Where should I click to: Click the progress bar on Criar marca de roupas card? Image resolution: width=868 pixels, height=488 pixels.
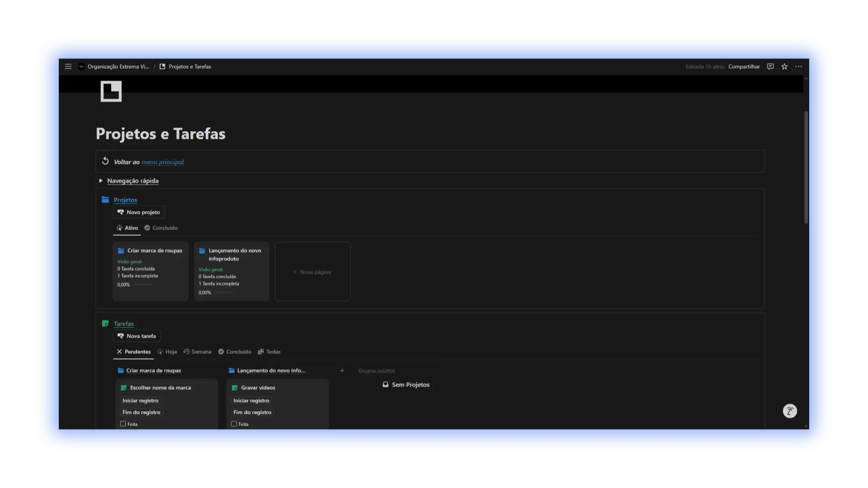[x=142, y=285]
